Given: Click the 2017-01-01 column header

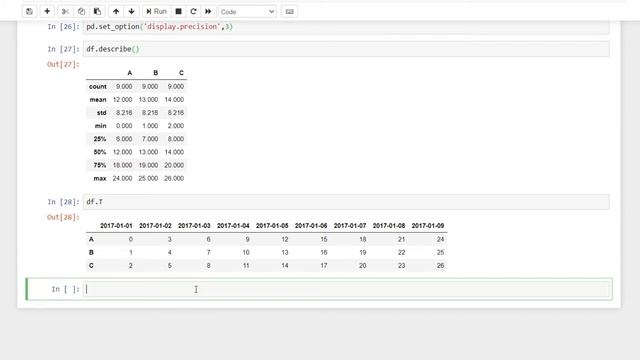Looking at the screenshot, I should point(116,226).
